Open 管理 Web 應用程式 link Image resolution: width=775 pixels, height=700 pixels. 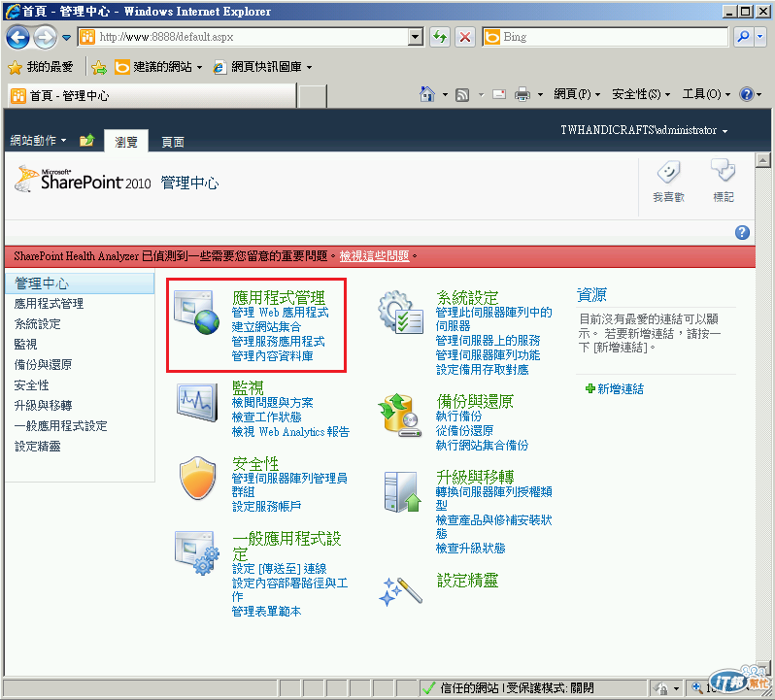tap(281, 313)
